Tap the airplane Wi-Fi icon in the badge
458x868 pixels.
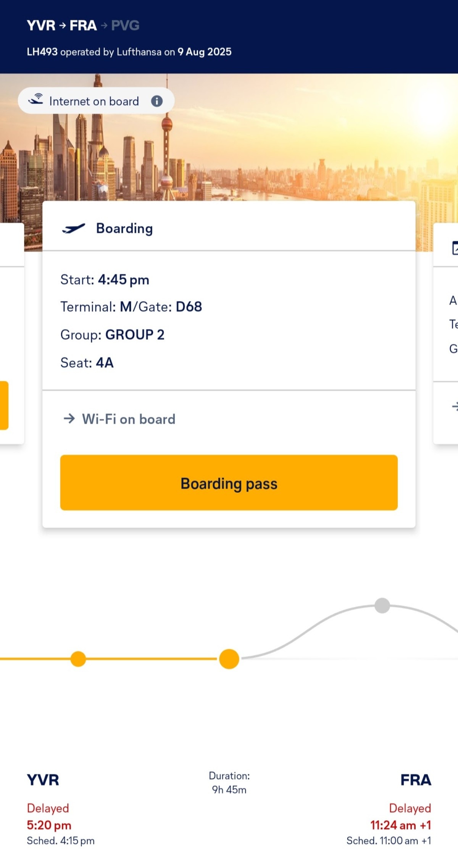click(36, 99)
